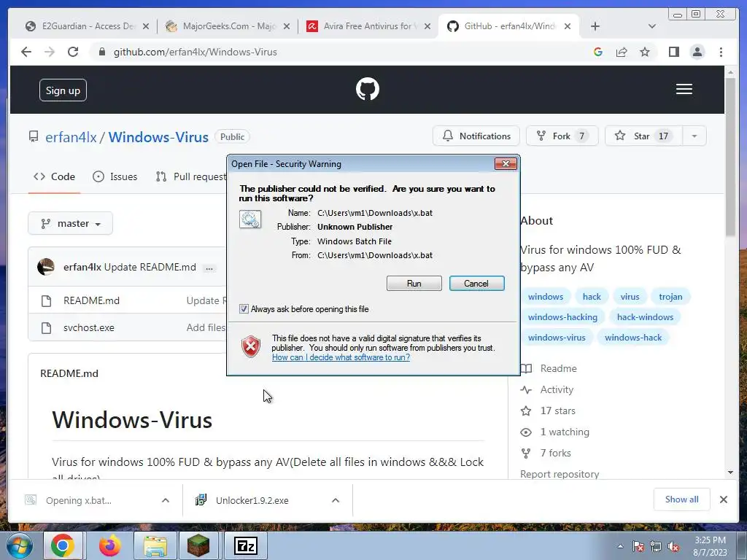Click Cancel in Security Warning dialog
This screenshot has width=747, height=560.
pos(476,284)
